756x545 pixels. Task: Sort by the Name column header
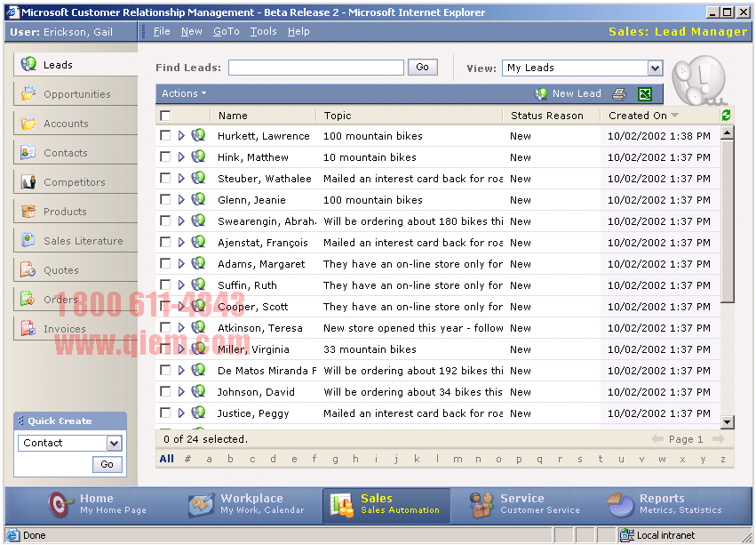point(233,116)
